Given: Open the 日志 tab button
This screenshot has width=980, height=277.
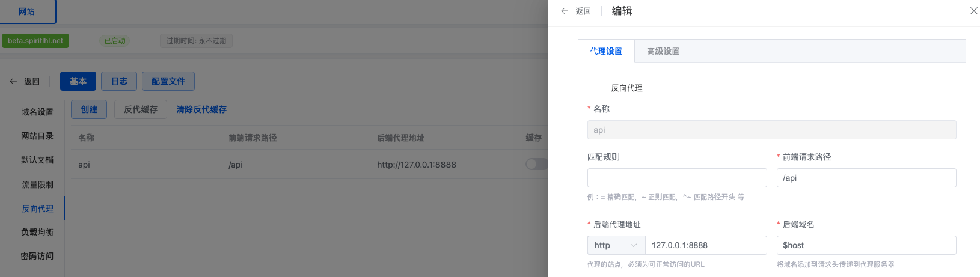Looking at the screenshot, I should click(x=119, y=81).
